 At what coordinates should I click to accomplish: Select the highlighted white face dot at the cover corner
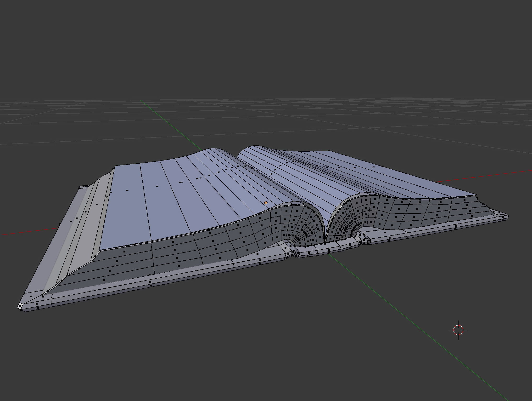(x=20, y=306)
